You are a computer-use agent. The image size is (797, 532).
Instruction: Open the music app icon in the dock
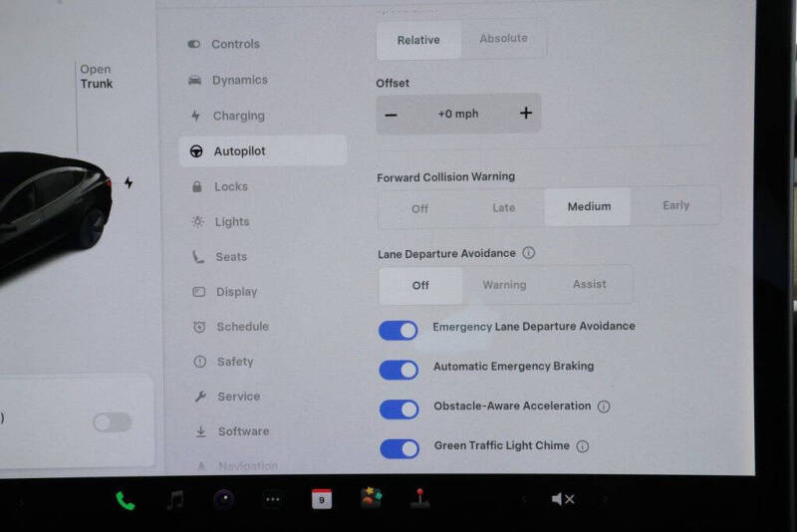point(176,500)
